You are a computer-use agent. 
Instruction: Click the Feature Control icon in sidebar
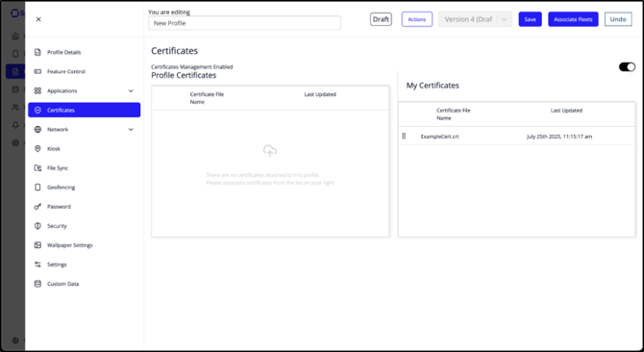tap(37, 71)
